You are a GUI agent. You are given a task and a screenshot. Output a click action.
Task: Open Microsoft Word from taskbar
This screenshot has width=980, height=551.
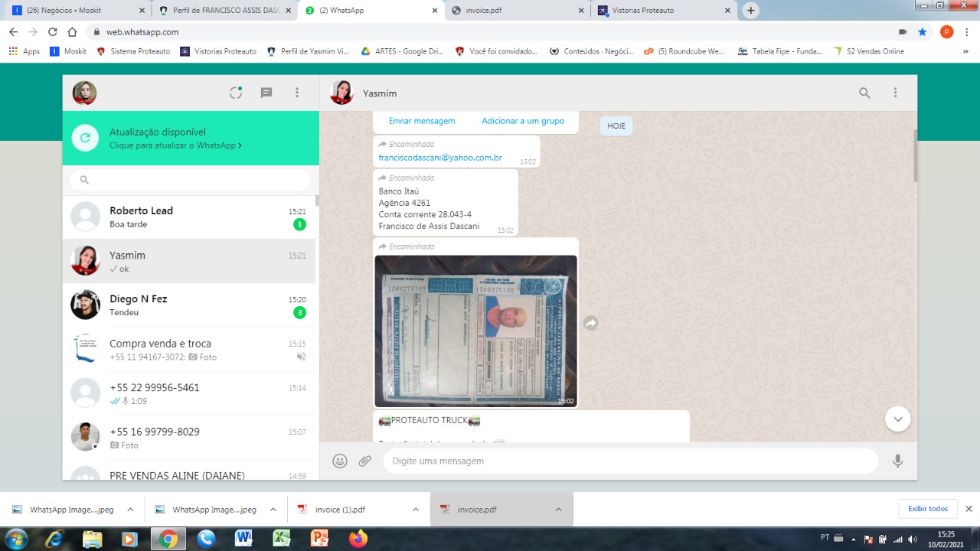click(244, 539)
